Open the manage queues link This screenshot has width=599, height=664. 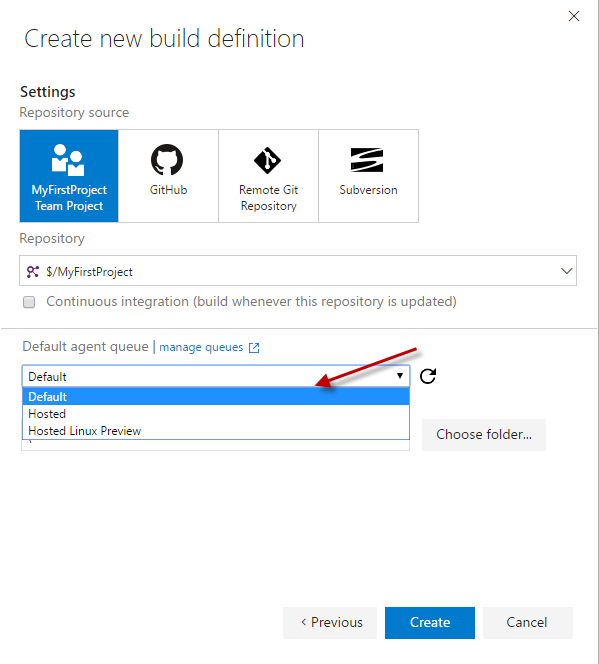(x=201, y=347)
